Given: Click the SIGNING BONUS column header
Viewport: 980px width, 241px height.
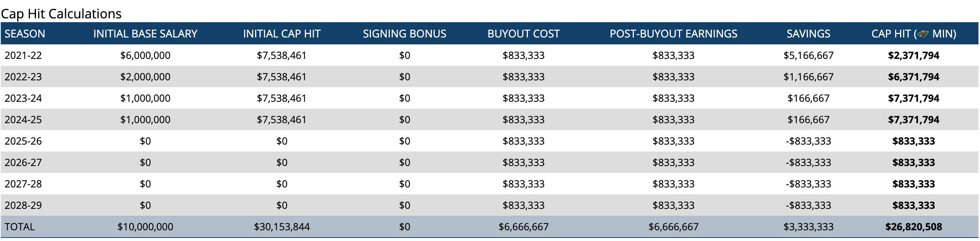Looking at the screenshot, I should pos(404,34).
